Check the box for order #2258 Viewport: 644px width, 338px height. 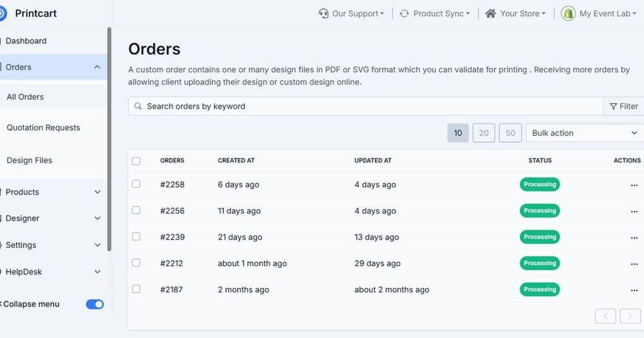click(136, 184)
